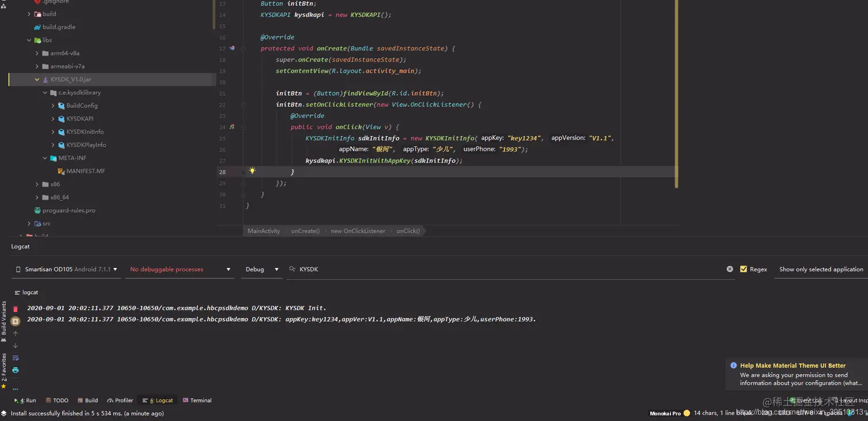Viewport: 868px width, 421px height.
Task: Collapse the KYSDK_V1.0.jar node
Action: tap(37, 80)
